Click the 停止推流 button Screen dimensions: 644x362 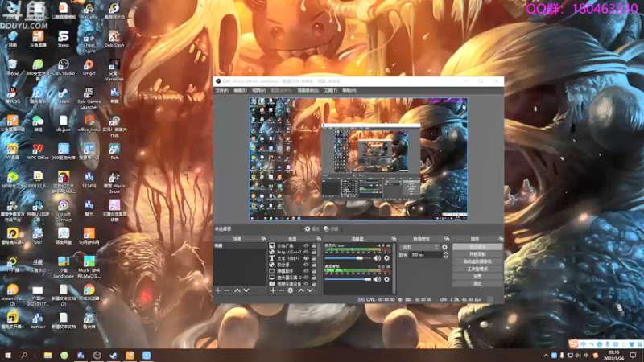coord(477,247)
